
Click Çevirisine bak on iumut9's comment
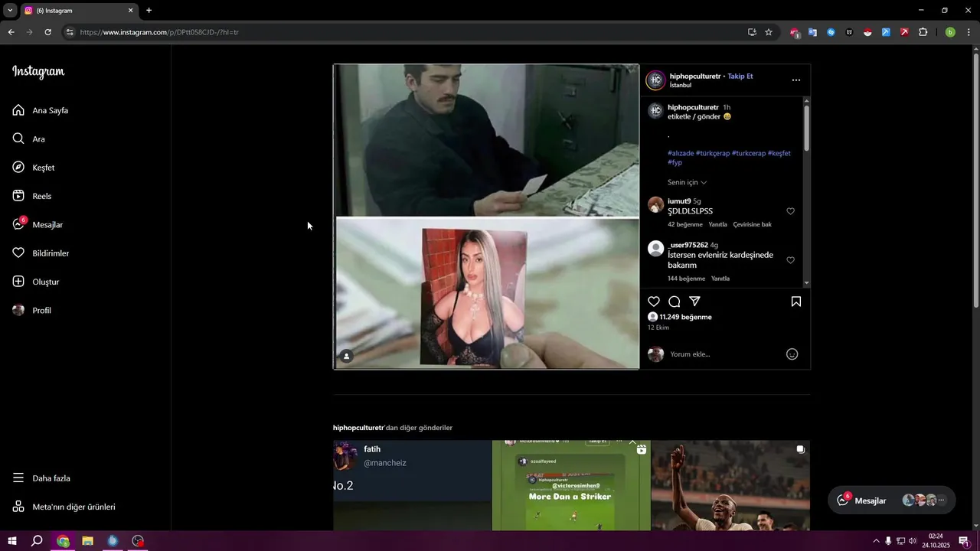coord(753,224)
